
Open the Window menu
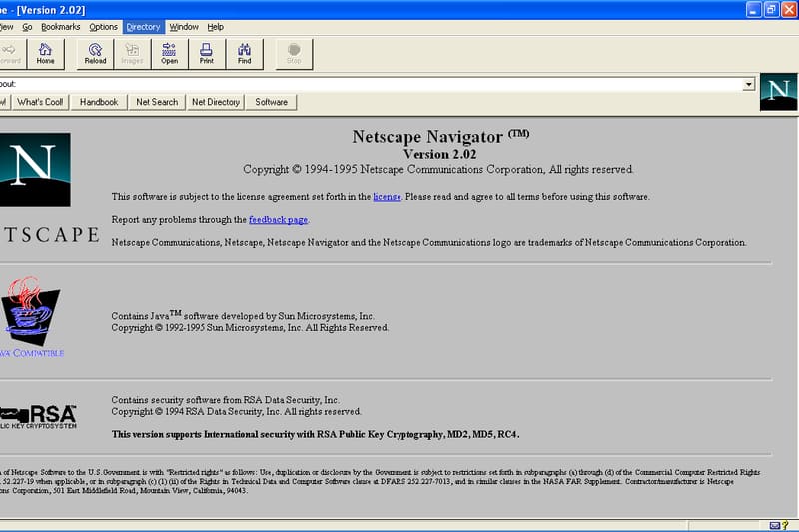(x=184, y=27)
